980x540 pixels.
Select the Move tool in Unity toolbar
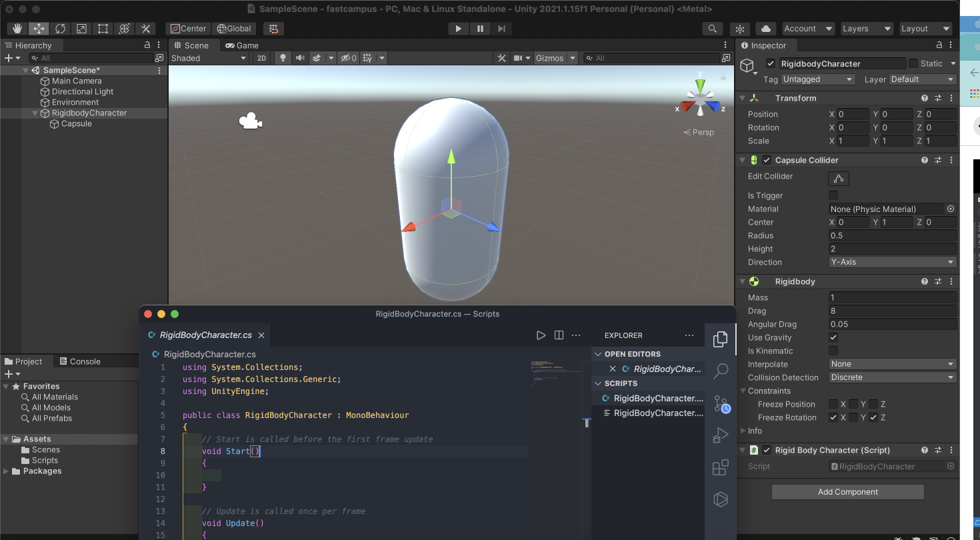click(39, 29)
